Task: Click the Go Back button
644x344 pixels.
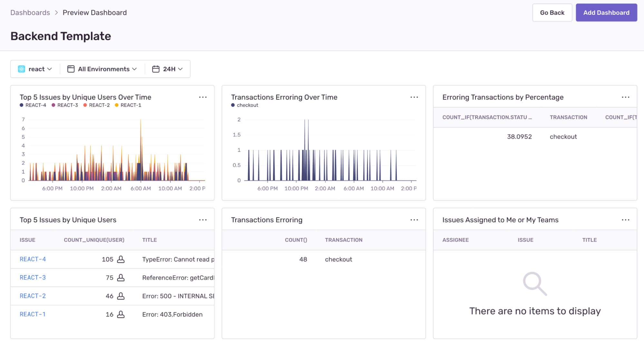Action: pos(552,13)
